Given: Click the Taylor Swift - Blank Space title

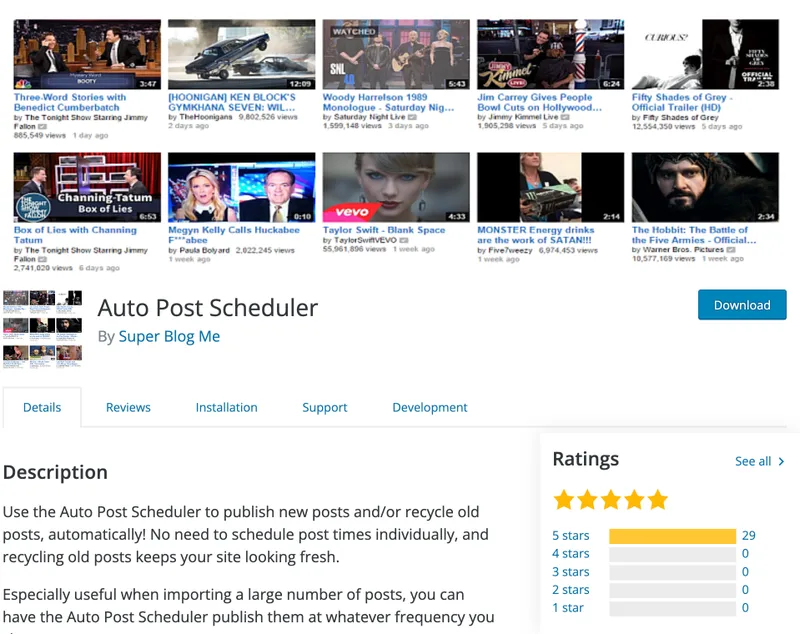Looking at the screenshot, I should 384,230.
